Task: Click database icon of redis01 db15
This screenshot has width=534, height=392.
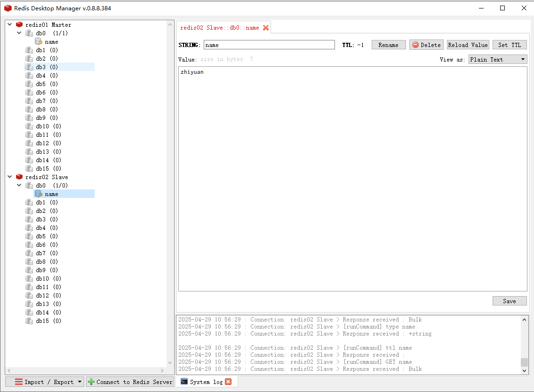Action: [x=29, y=168]
